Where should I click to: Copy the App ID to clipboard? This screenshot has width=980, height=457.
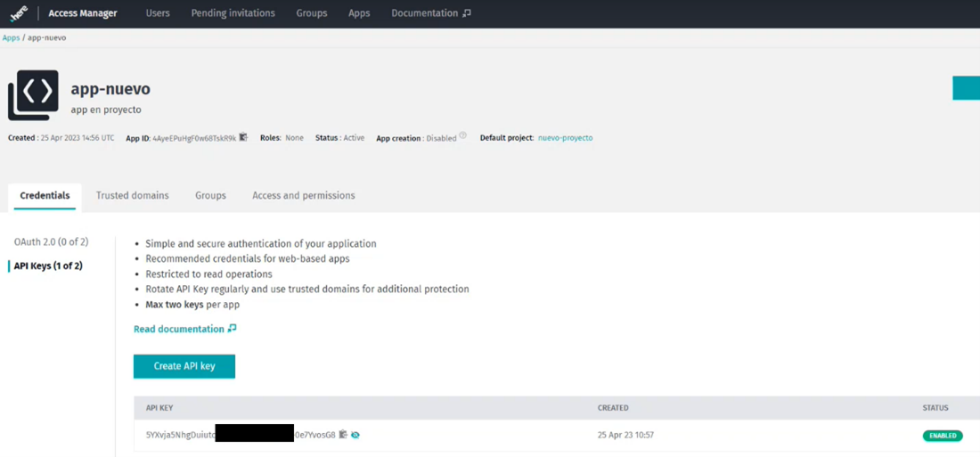click(243, 138)
